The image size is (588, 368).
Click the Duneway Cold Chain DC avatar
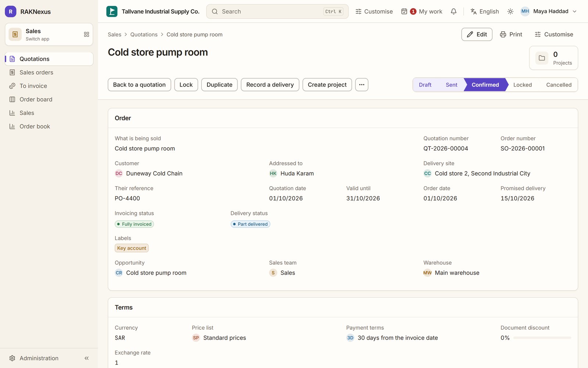pos(119,173)
